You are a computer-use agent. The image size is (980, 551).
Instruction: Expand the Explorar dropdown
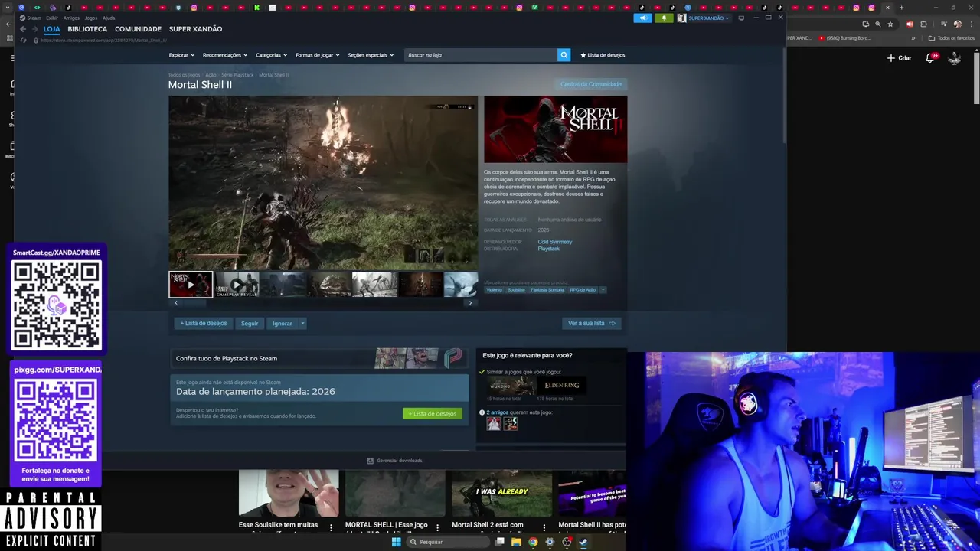181,55
